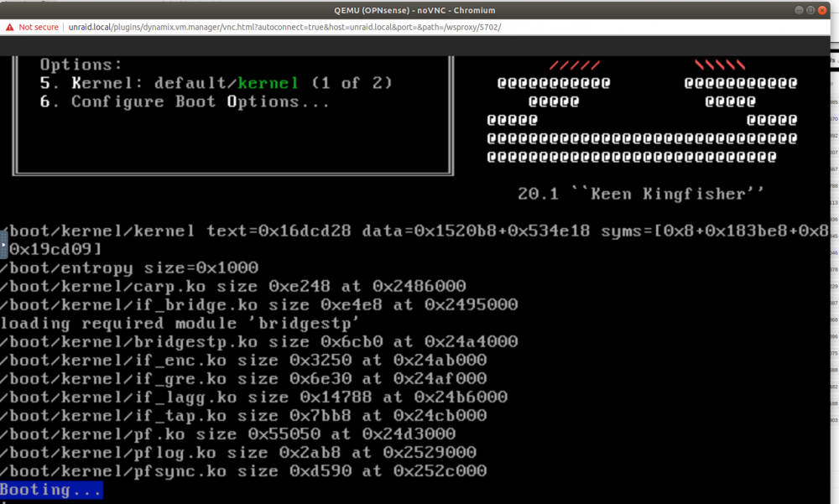The image size is (839, 504).
Task: Maximize the QEMU noVNC Chromium window
Action: pyautogui.click(x=810, y=10)
